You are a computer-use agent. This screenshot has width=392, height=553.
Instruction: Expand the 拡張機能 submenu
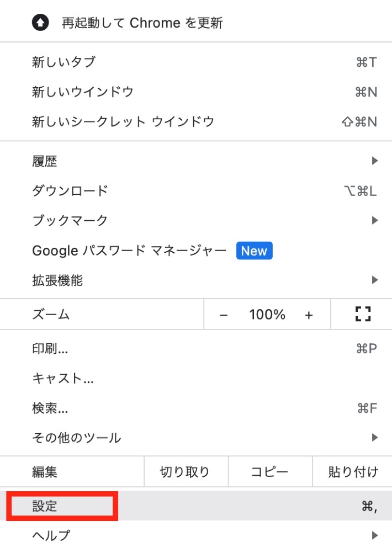tap(375, 280)
